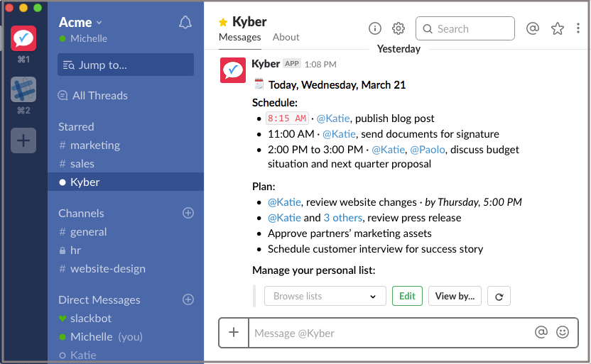
Task: Open the private hr channel
Action: (x=70, y=250)
